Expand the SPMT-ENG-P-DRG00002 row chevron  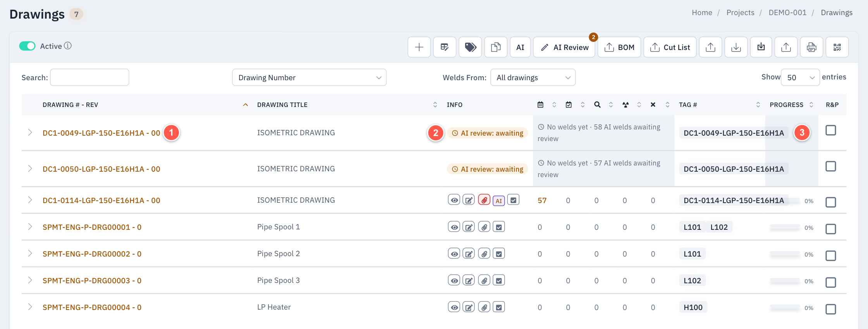(x=30, y=253)
